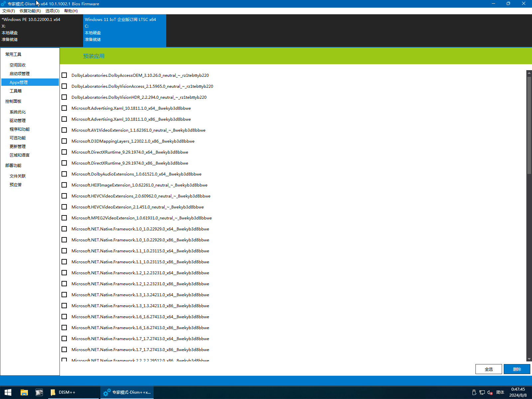Open the 选项(O) menu

point(53,11)
